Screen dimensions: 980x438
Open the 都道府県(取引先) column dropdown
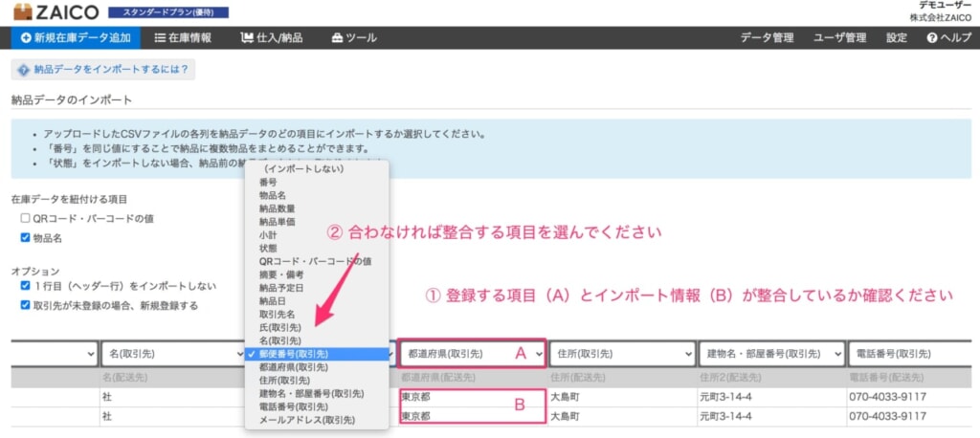[x=473, y=354]
